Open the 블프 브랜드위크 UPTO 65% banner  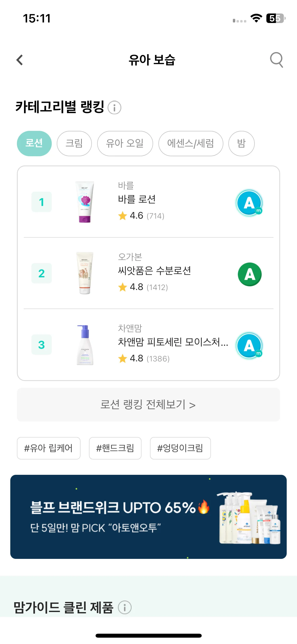coord(148,517)
